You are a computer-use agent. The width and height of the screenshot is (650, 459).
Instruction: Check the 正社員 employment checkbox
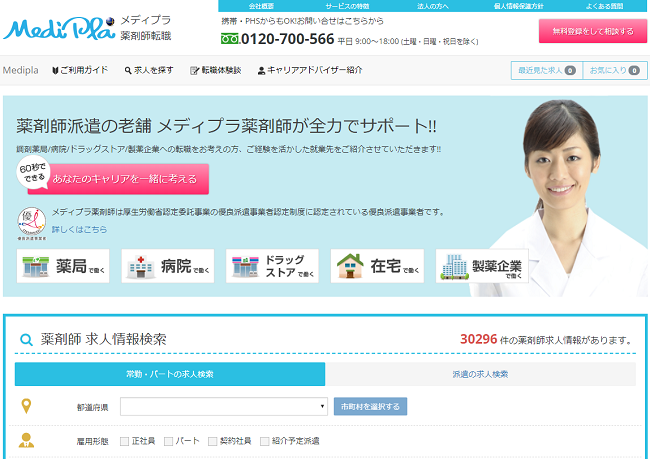click(124, 441)
